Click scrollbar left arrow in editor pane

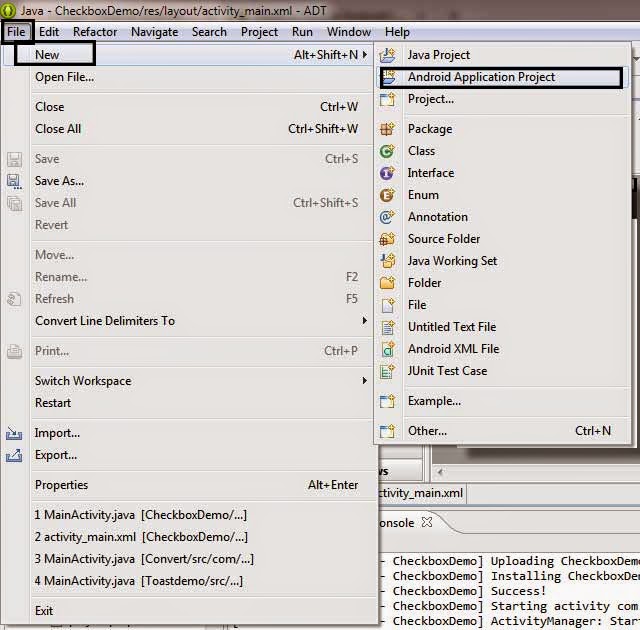coord(440,472)
